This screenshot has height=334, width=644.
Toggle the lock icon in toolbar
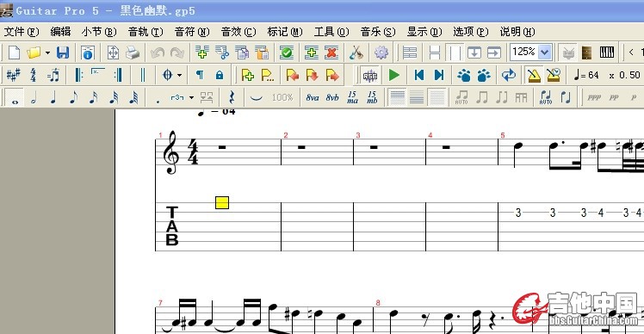(x=220, y=75)
